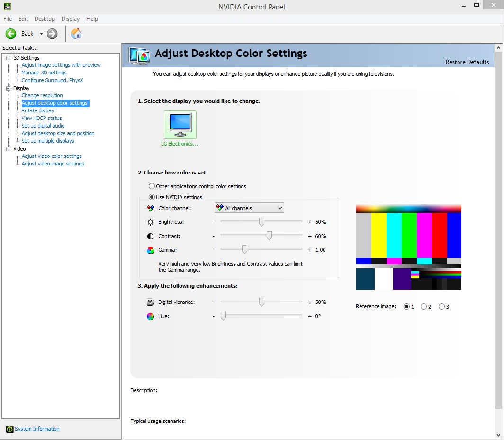Image resolution: width=504 pixels, height=440 pixels.
Task: Click the scrollbar down arrow
Action: click(x=498, y=435)
